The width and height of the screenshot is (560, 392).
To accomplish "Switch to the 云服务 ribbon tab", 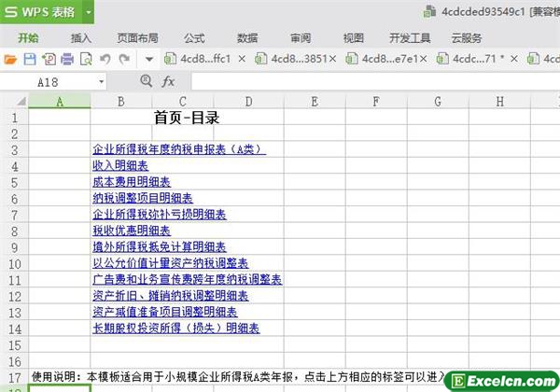I will (x=467, y=38).
